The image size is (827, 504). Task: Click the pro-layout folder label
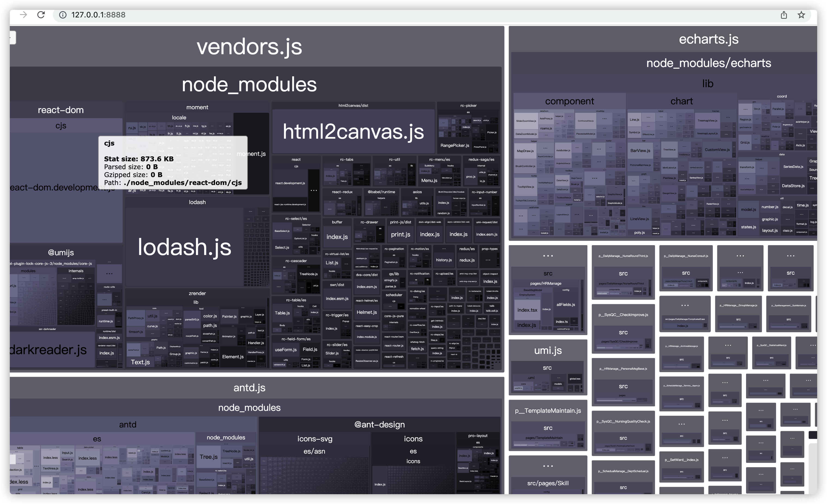[x=478, y=436]
